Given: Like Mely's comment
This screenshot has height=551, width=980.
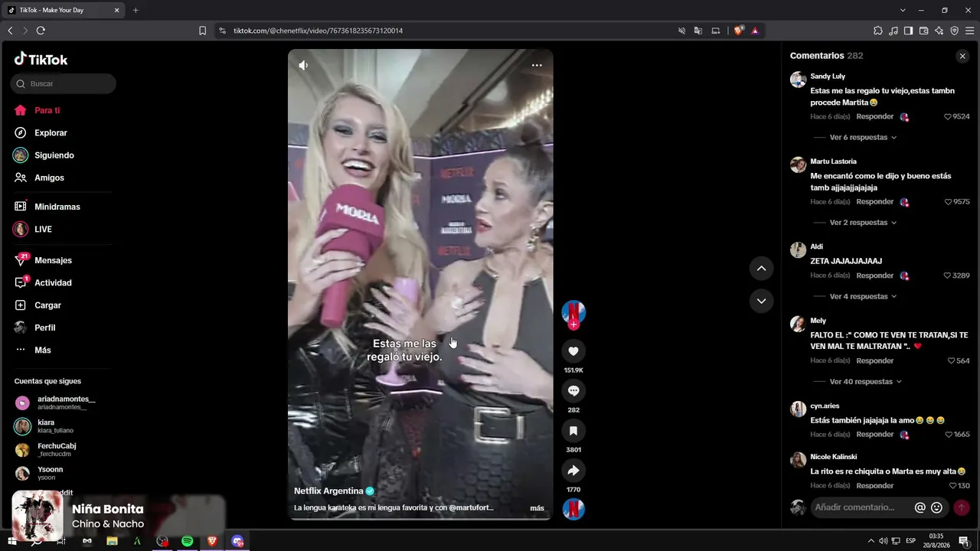Looking at the screenshot, I should pyautogui.click(x=951, y=360).
